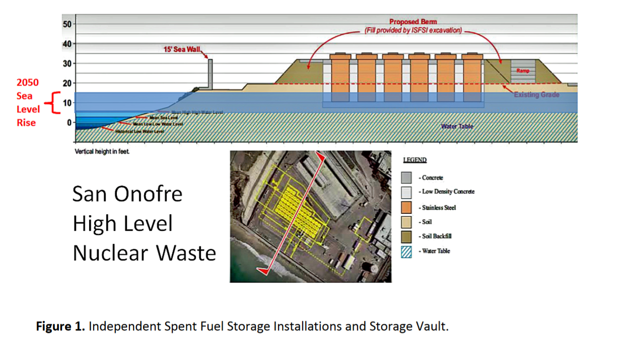Click the axis value 20
Viewport: 644px width, 339px height.
(67, 83)
